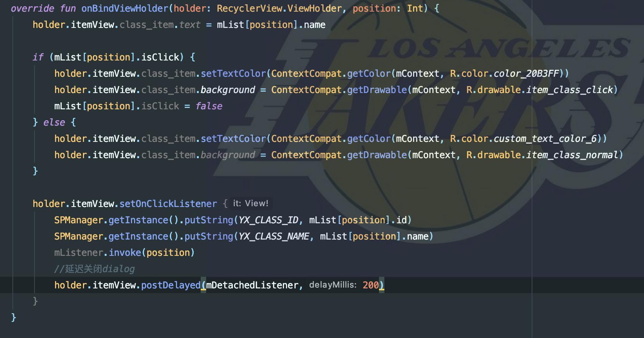Click setTextColor call in the else branch
The height and width of the screenshot is (338, 644).
tap(233, 139)
